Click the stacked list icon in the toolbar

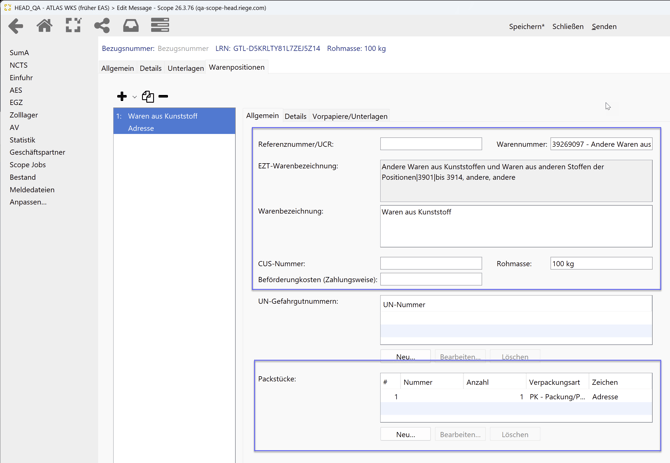pos(160,26)
